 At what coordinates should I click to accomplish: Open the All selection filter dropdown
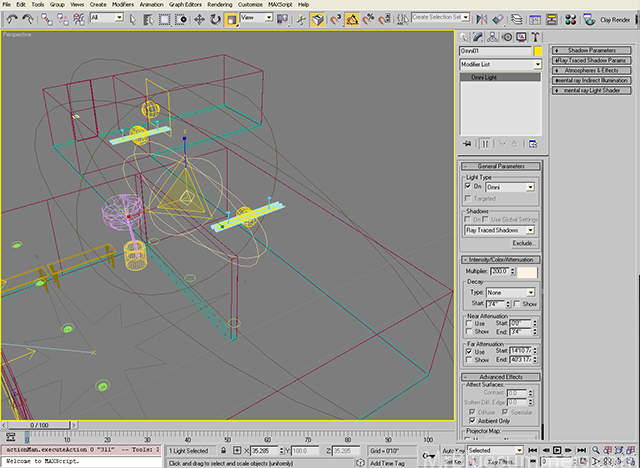[x=107, y=18]
